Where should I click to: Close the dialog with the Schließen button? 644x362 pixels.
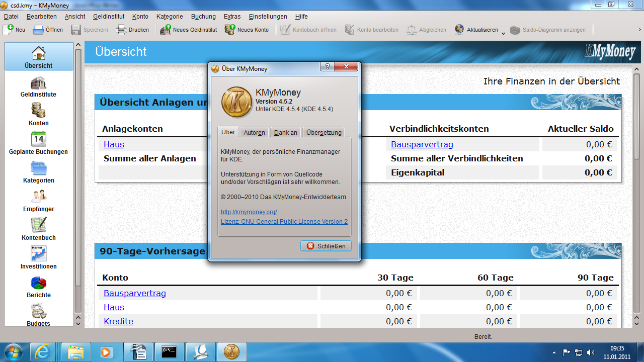326,246
